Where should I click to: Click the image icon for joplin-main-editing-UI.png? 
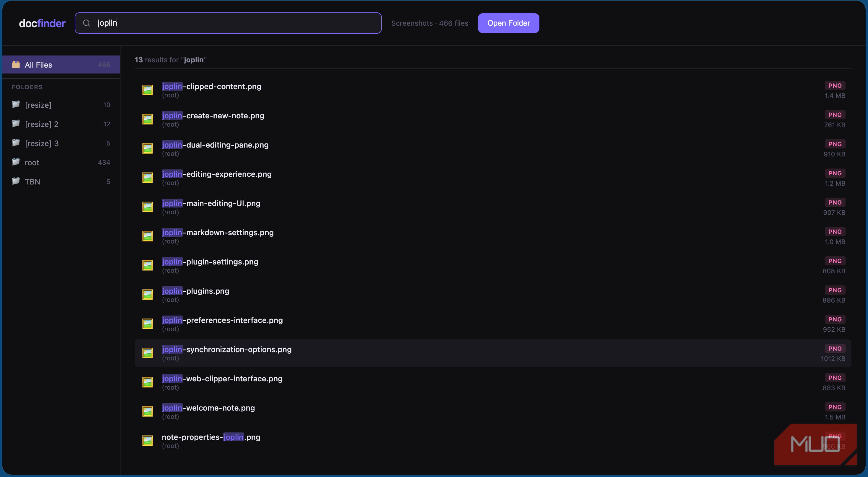pos(148,207)
